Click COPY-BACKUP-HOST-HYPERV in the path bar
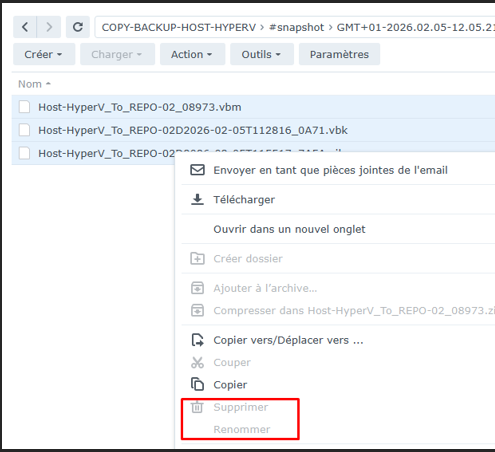 [179, 27]
